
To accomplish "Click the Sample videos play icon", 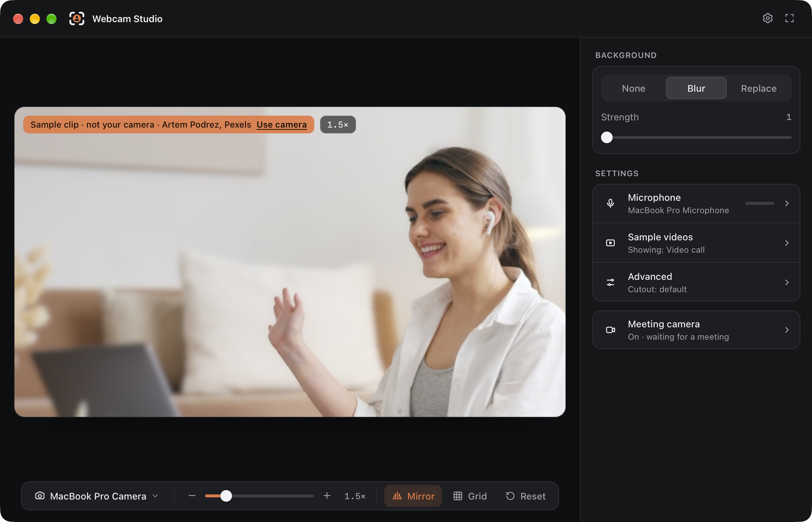I will point(610,243).
